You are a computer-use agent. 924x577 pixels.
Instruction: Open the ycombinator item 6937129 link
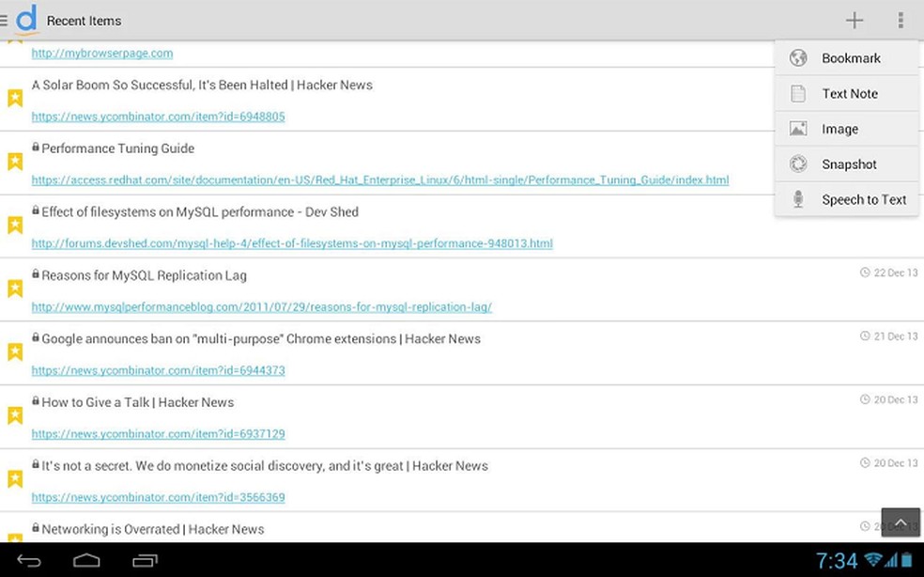[x=158, y=433]
